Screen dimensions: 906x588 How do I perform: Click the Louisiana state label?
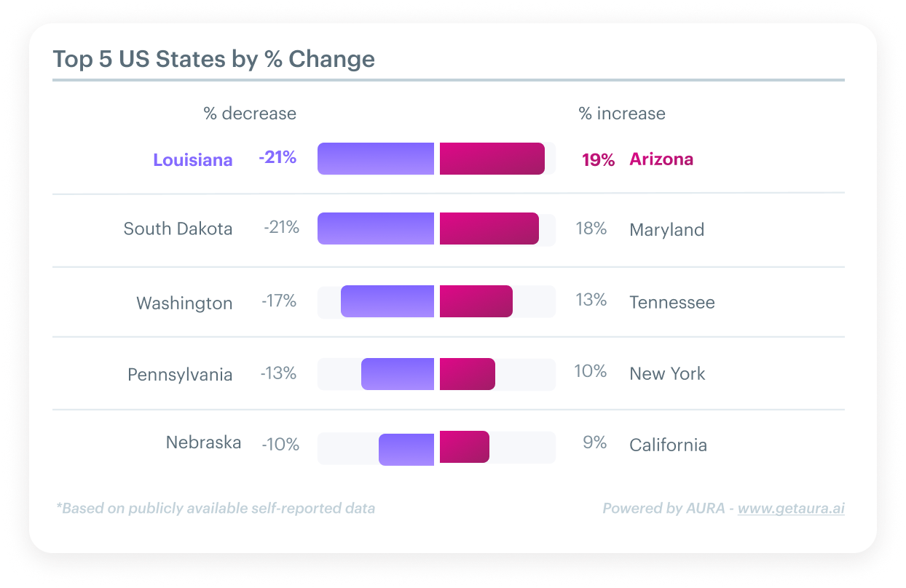[x=193, y=160]
